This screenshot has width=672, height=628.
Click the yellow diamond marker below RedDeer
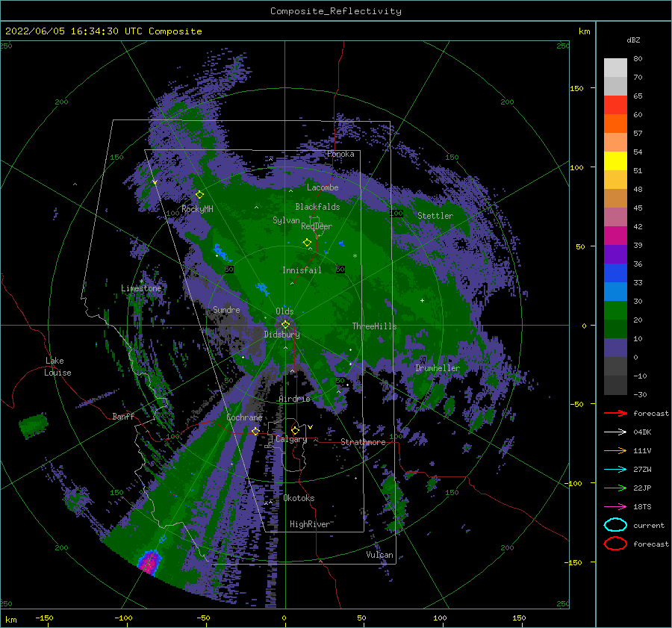[307, 243]
